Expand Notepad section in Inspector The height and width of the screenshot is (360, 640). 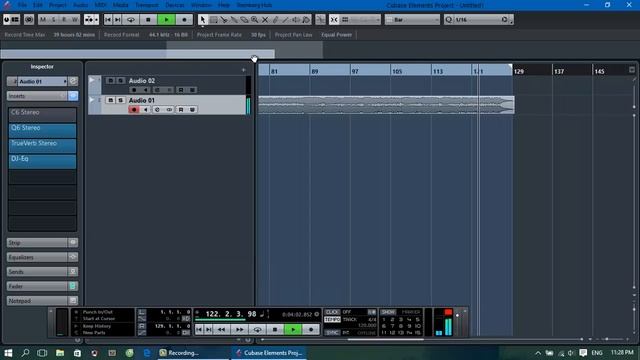tap(37, 301)
